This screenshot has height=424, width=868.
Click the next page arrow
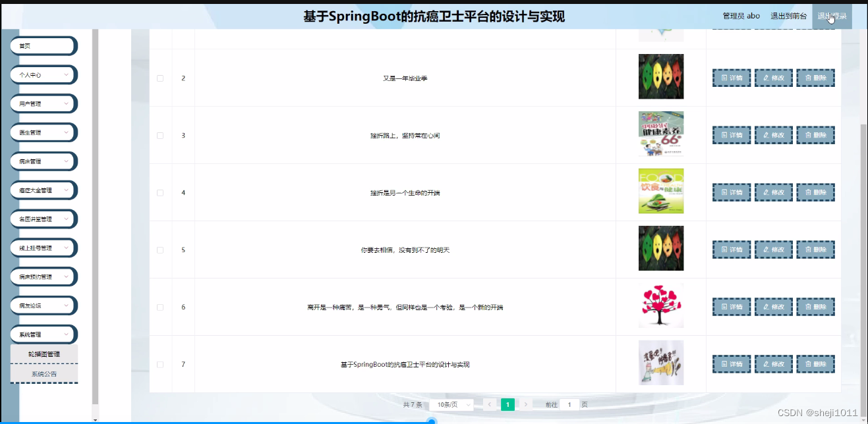point(526,404)
